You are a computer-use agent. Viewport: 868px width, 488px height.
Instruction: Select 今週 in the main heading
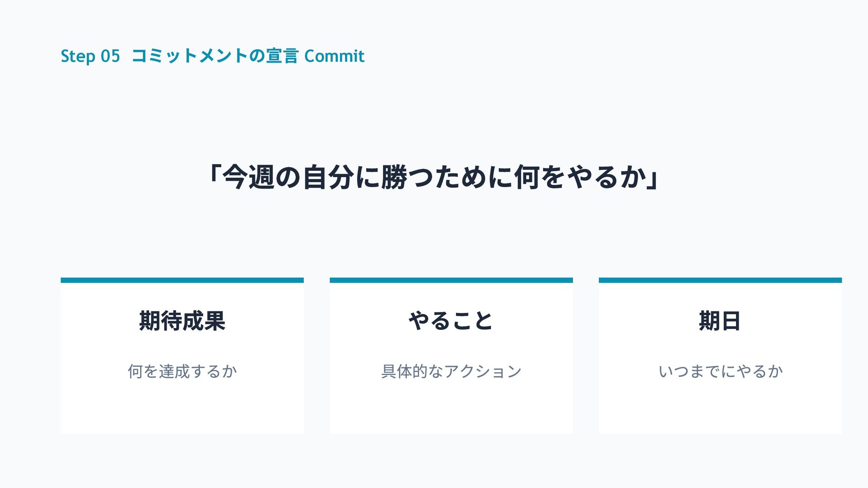tap(248, 177)
